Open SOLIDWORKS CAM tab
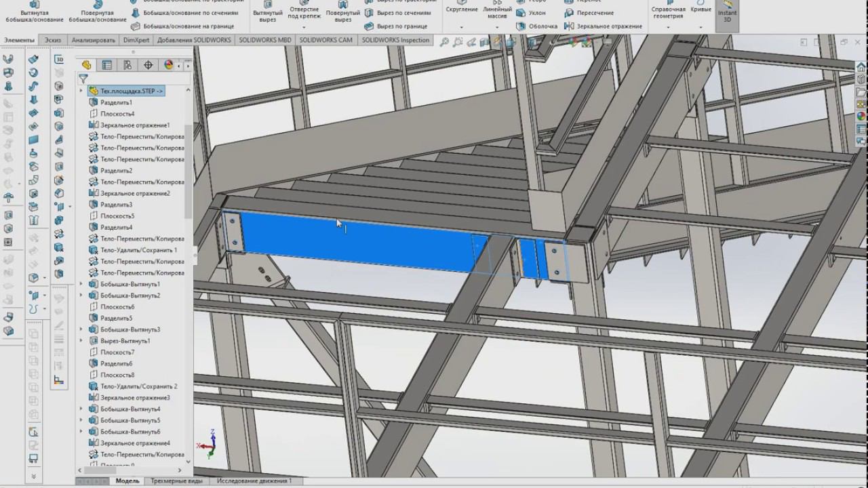This screenshot has width=868, height=488. point(326,40)
